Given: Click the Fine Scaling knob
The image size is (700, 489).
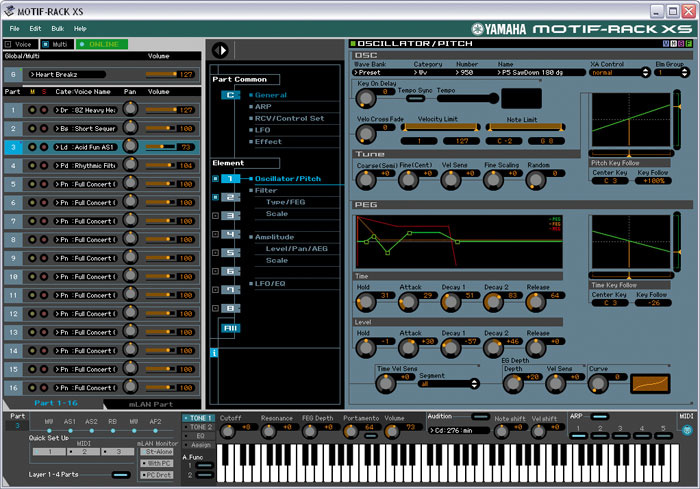Looking at the screenshot, I should point(493,180).
